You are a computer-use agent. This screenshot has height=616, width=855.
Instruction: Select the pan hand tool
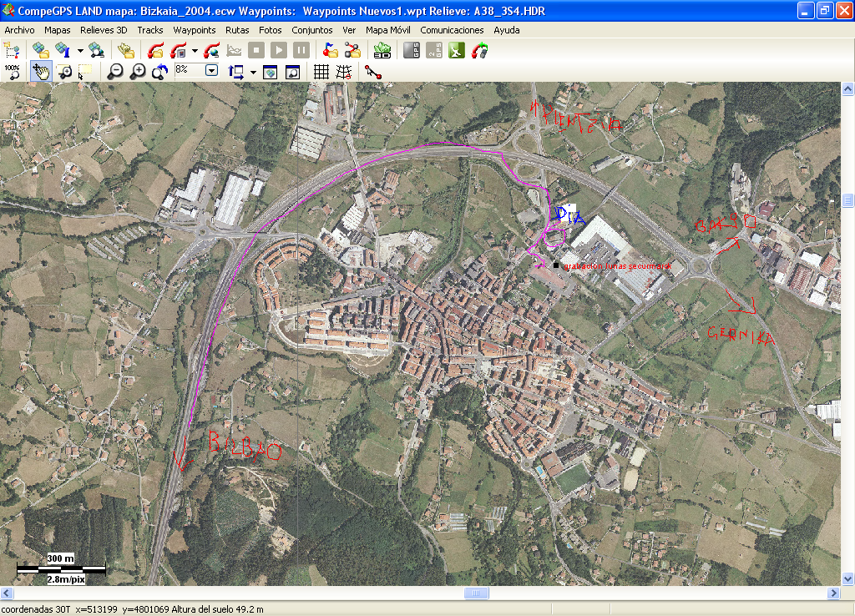click(x=39, y=72)
